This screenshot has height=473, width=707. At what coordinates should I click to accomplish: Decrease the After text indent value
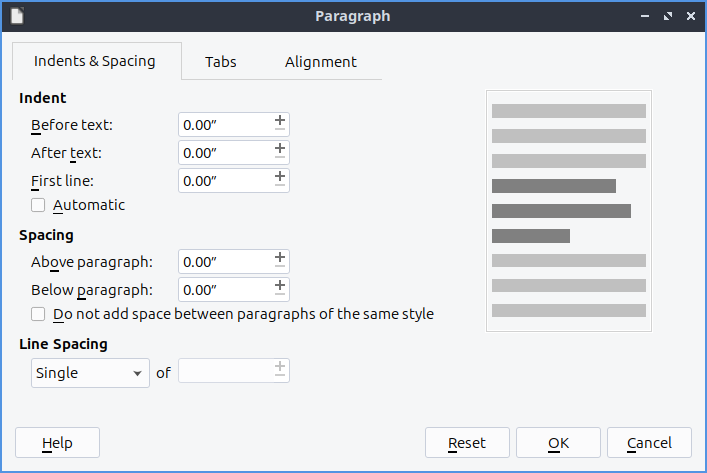[280, 158]
